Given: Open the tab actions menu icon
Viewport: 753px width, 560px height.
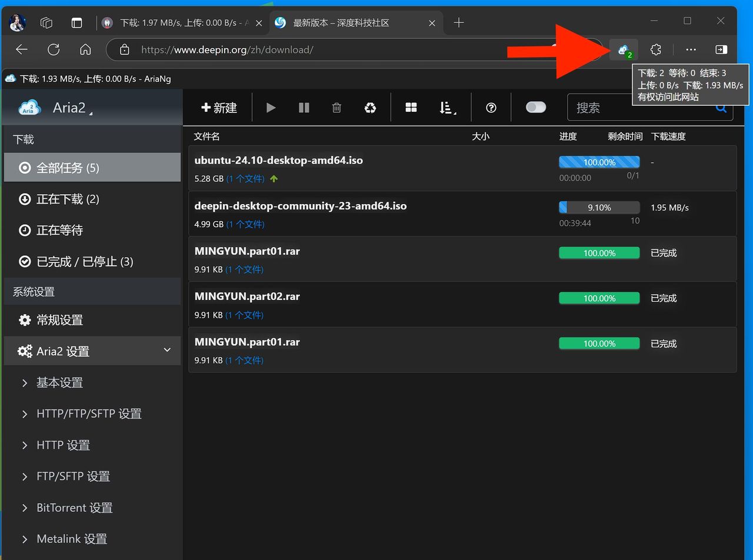Looking at the screenshot, I should 77,23.
